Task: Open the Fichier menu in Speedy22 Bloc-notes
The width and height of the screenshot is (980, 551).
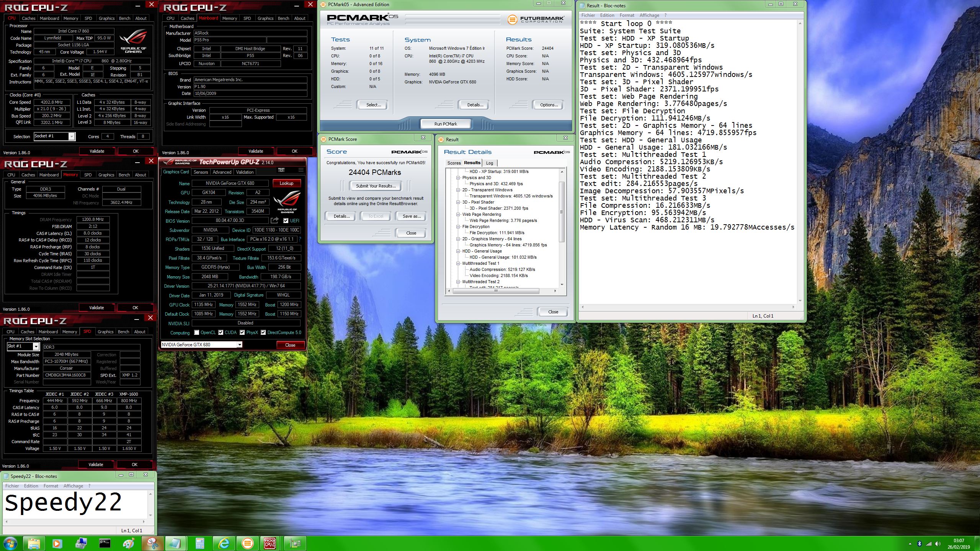Action: pyautogui.click(x=12, y=486)
